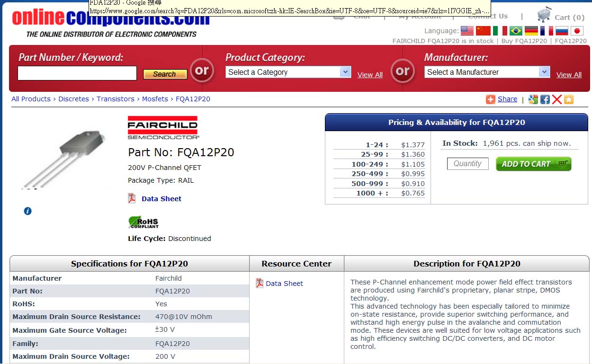Click the 'Buy FQA12P20' text at top

[524, 41]
